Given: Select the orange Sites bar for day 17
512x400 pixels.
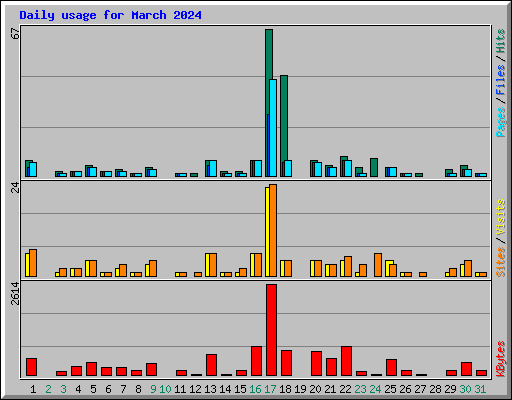Looking at the screenshot, I should (x=273, y=230).
